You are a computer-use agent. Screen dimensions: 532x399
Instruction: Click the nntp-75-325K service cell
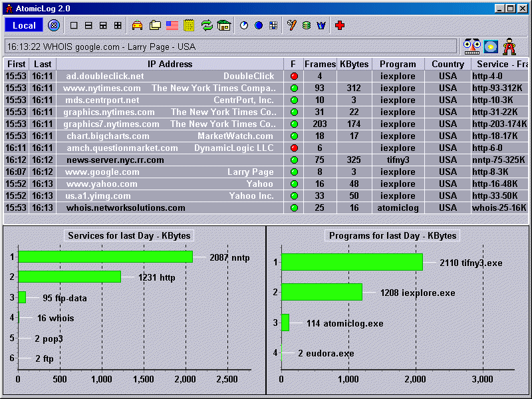[499, 160]
